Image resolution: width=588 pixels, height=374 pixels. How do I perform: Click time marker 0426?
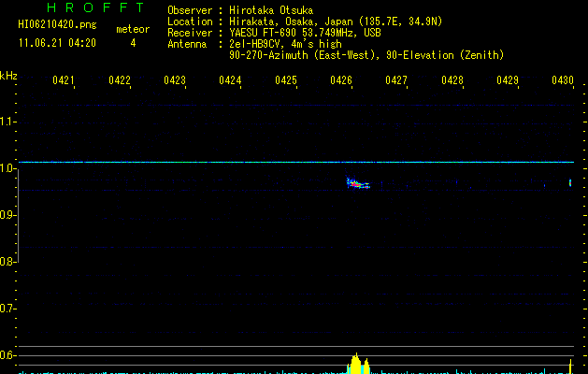click(341, 79)
